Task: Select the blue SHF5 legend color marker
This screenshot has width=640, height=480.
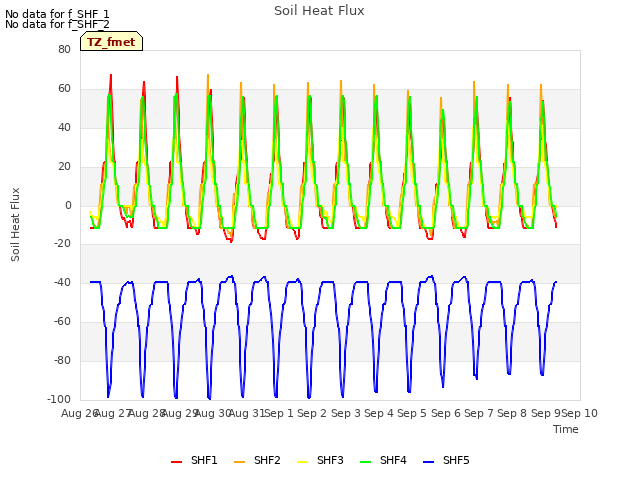Action: 429,462
